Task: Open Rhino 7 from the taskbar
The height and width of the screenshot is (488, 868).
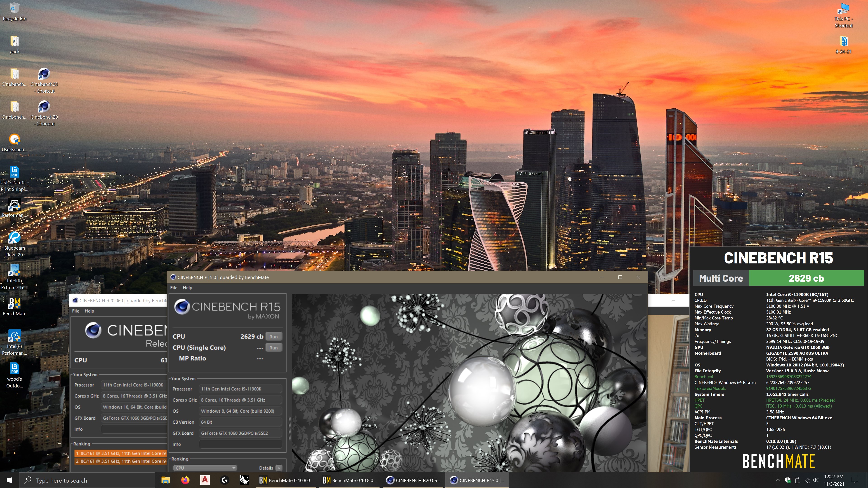Action: 244,480
